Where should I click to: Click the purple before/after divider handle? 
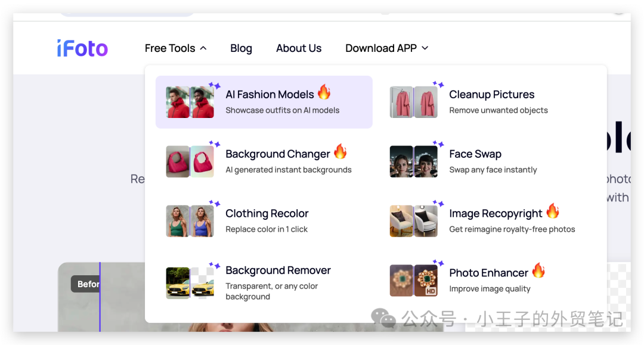click(100, 297)
